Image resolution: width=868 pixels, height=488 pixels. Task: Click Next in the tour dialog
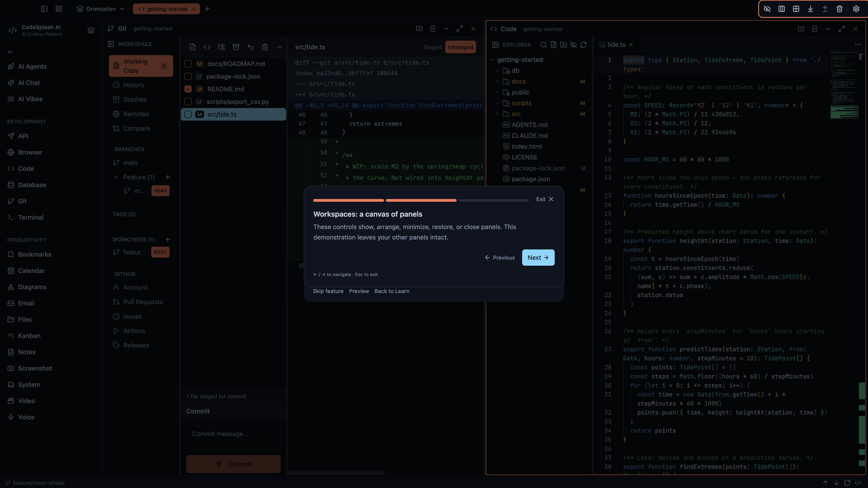click(x=538, y=258)
